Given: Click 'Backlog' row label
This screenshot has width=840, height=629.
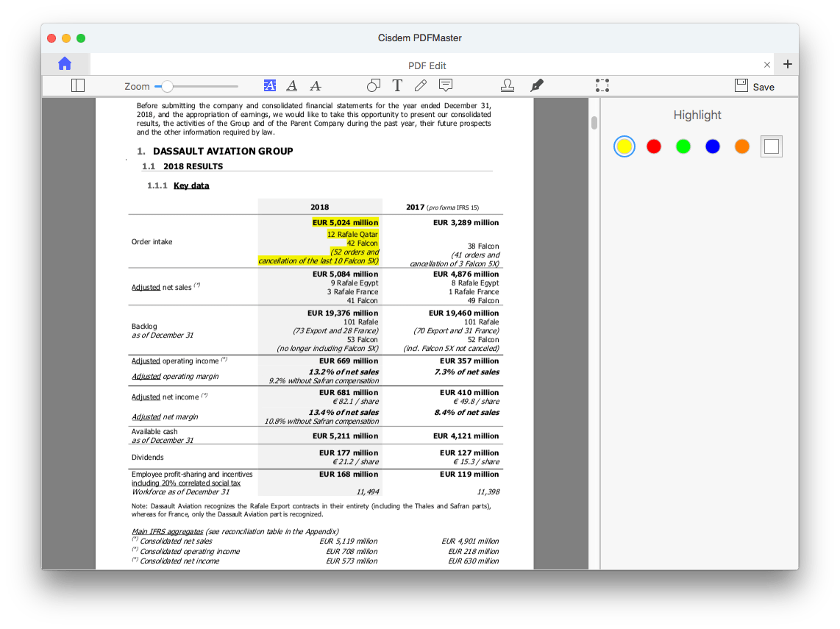Looking at the screenshot, I should (x=144, y=327).
